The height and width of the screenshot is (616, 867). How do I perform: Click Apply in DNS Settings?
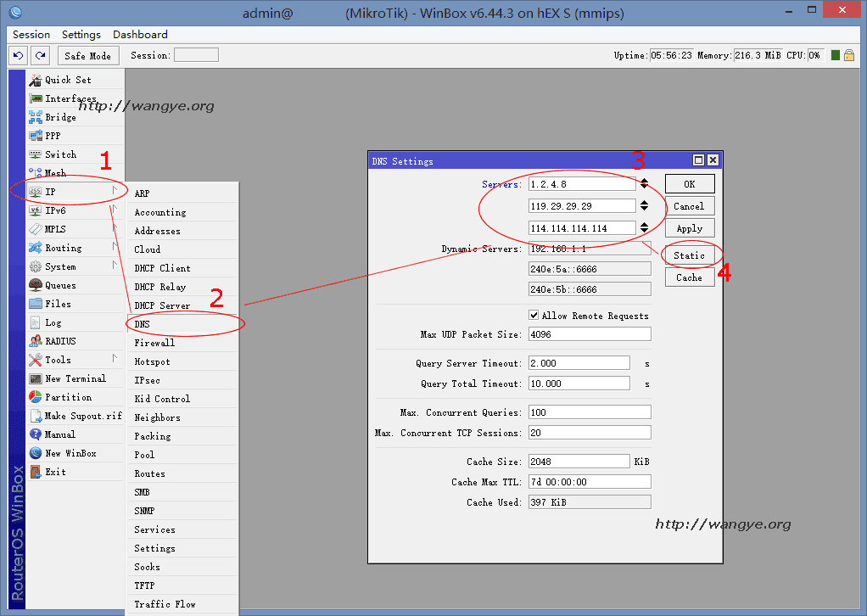coord(690,228)
